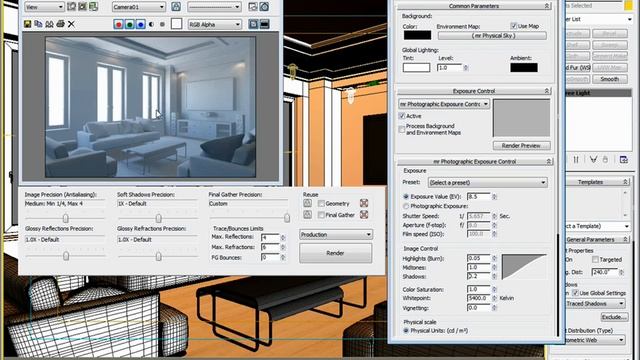This screenshot has height=360, width=640.
Task: Collapse the Templates rollout
Action: coord(598,182)
